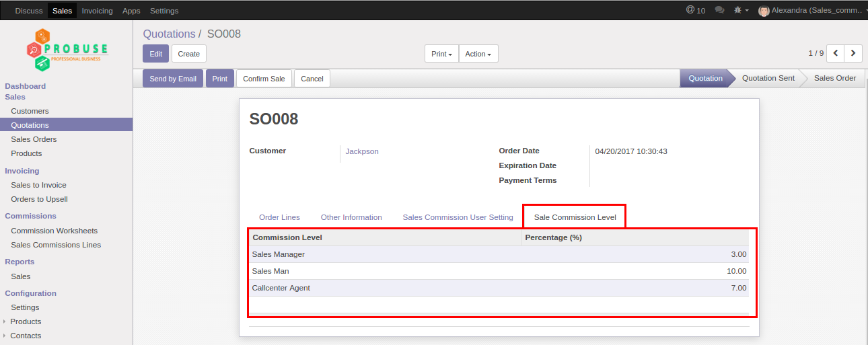The image size is (868, 345).
Task: Expand Products under Configuration
Action: tap(26, 321)
